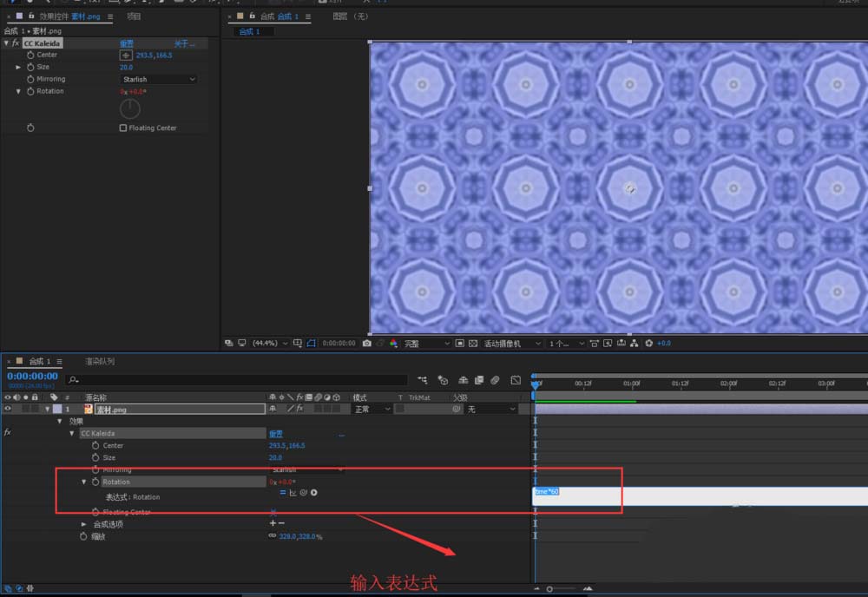This screenshot has height=597, width=868.
Task: Click the Rotation angle dial control
Action: pos(129,108)
